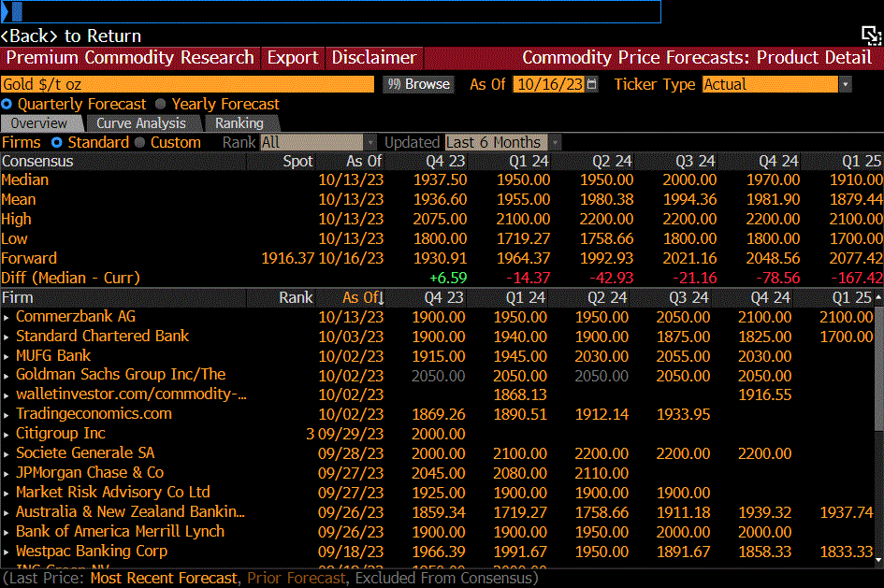884x588 pixels.
Task: Click the Bank of America Merrill Lynch firm name
Action: pyautogui.click(x=120, y=532)
